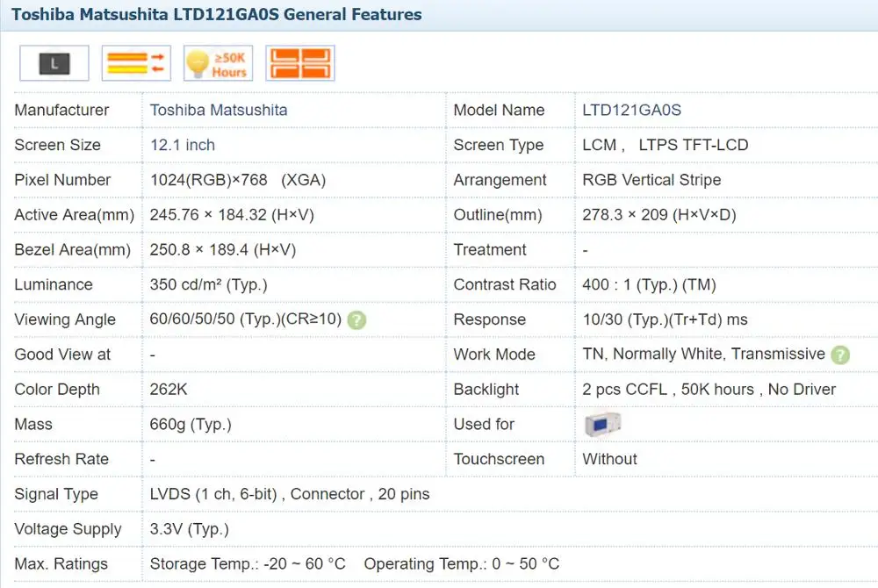Select the LCM, LTPS TFT-LCD screen type value
Screen dimensions: 878x588
point(666,145)
